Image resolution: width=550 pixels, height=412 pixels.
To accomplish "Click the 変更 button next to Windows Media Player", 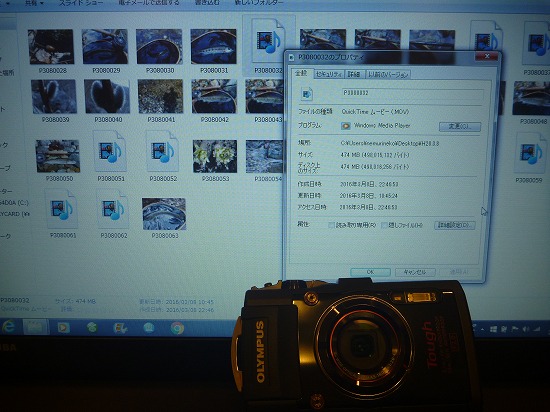I will click(x=460, y=126).
